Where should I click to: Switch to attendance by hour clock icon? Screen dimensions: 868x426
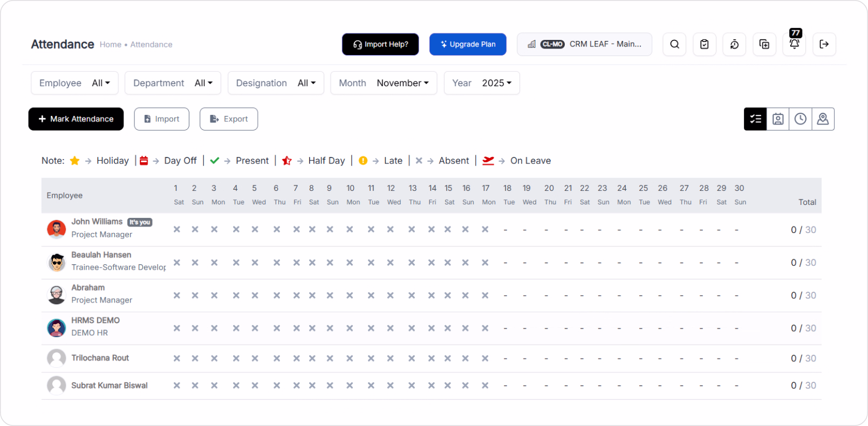tap(801, 119)
